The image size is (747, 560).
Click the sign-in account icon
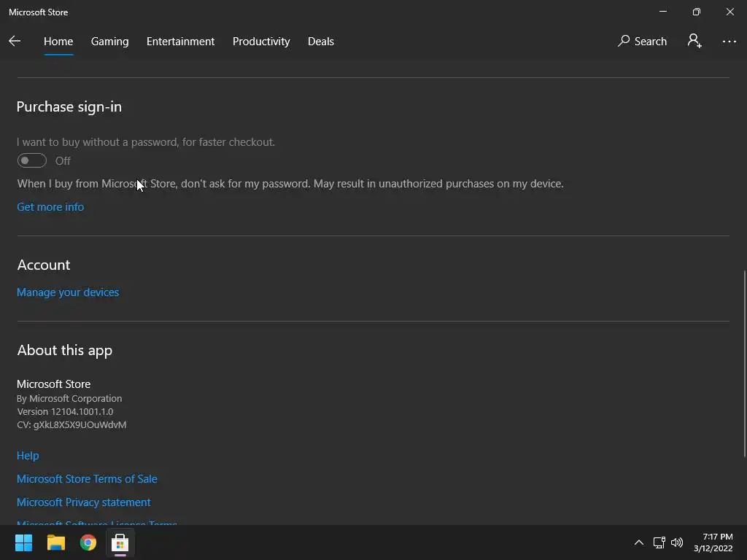point(694,41)
